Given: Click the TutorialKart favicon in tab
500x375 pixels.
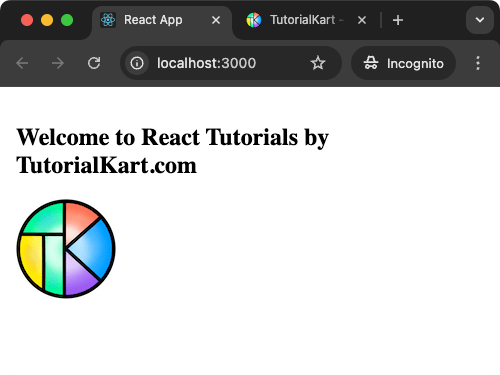Looking at the screenshot, I should click(x=254, y=20).
